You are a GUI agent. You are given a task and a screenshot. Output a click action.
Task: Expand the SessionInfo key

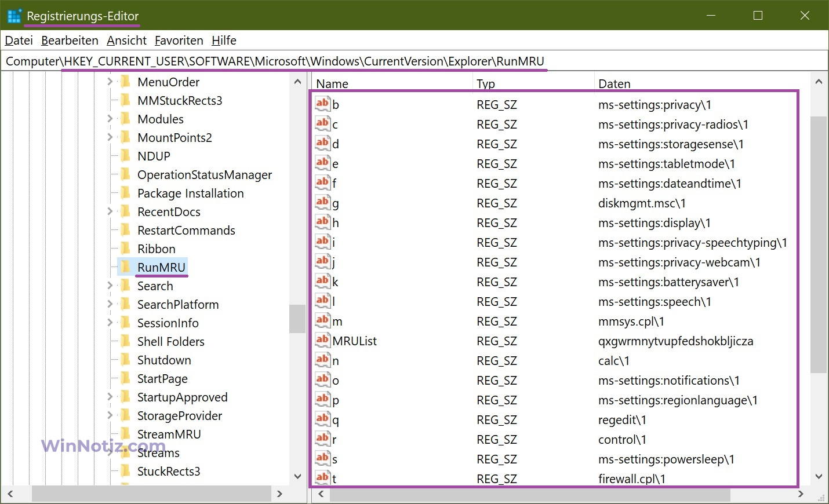(x=110, y=323)
